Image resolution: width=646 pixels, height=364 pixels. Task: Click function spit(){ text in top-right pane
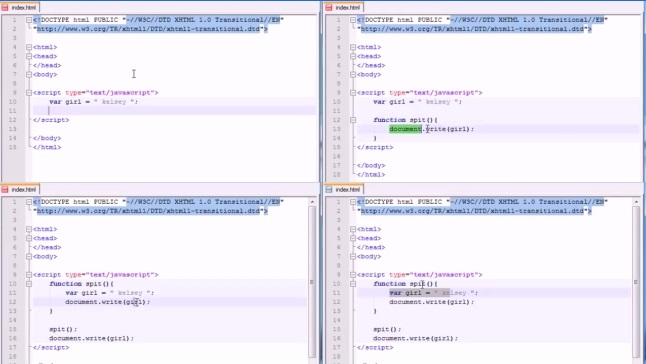point(405,120)
